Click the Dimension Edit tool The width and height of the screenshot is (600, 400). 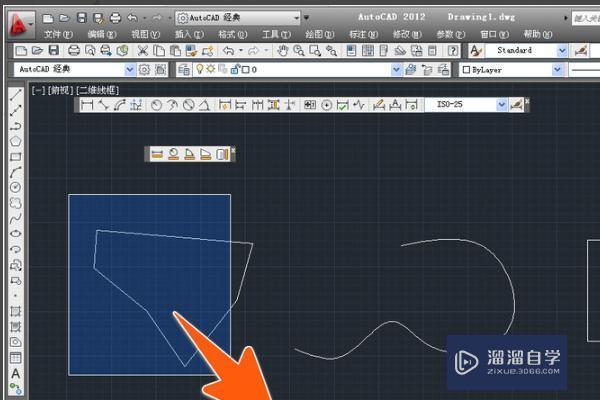[378, 104]
